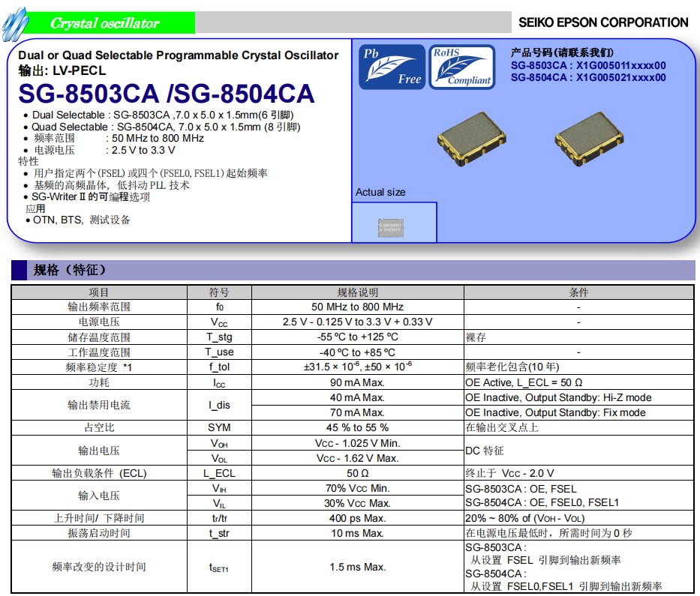Click product number SG-8504CA : X1G005021xxxx00

click(588, 78)
